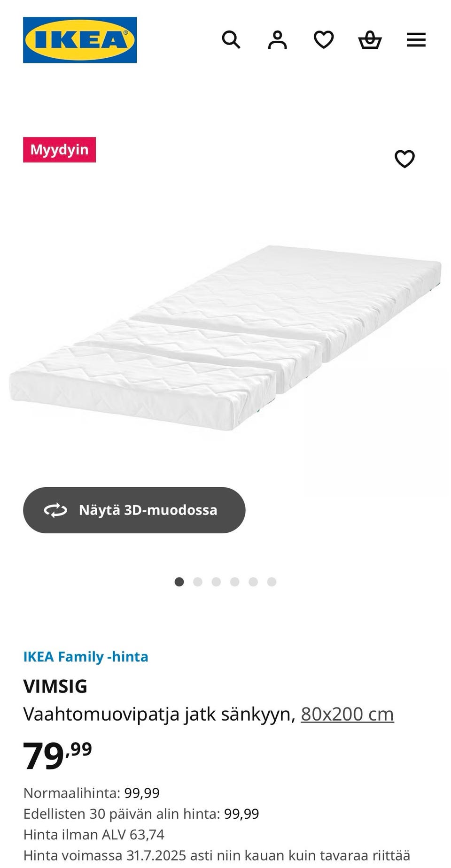Screen dimensions: 451x868
Task: Select the second image carousel dot
Action: [198, 582]
